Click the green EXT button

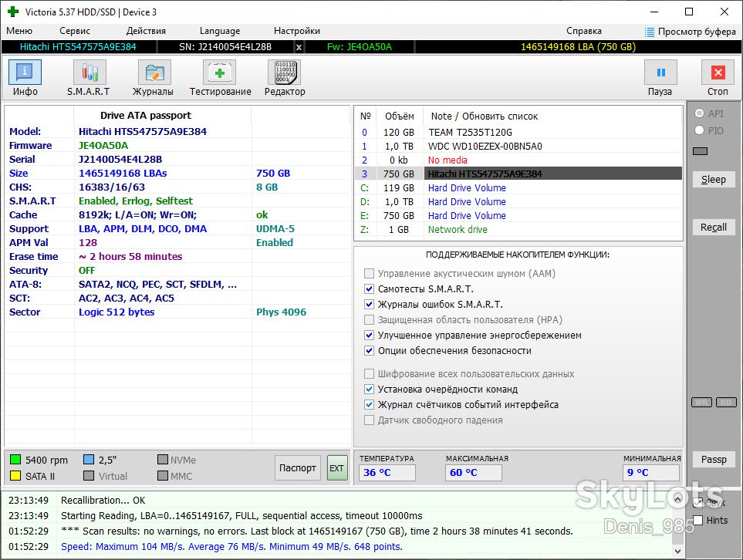click(x=337, y=467)
